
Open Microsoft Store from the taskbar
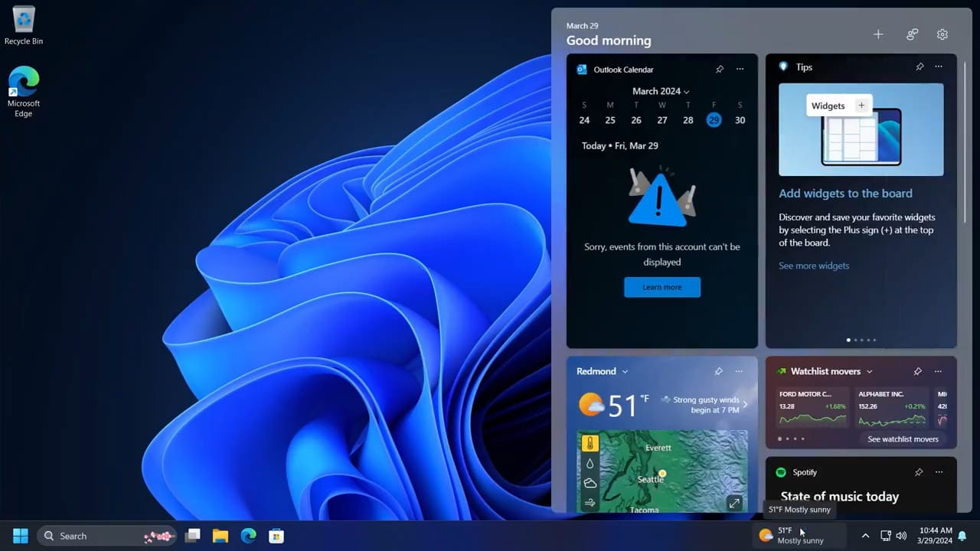[276, 536]
